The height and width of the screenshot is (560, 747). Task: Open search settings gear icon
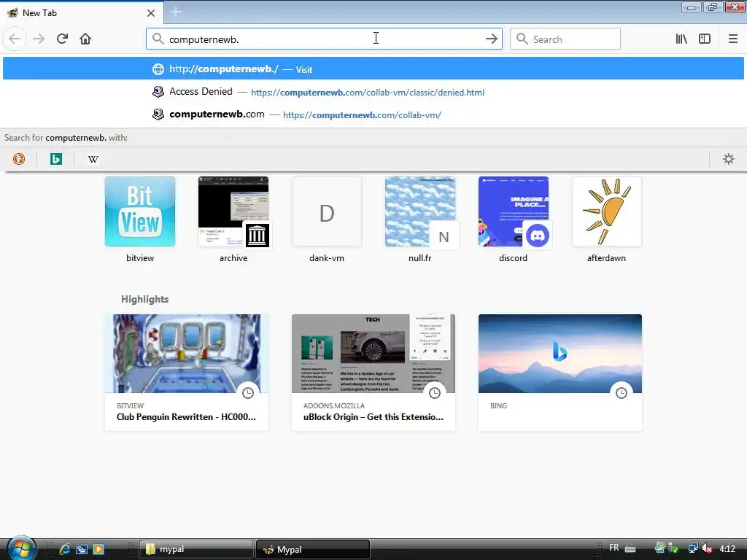tap(729, 159)
